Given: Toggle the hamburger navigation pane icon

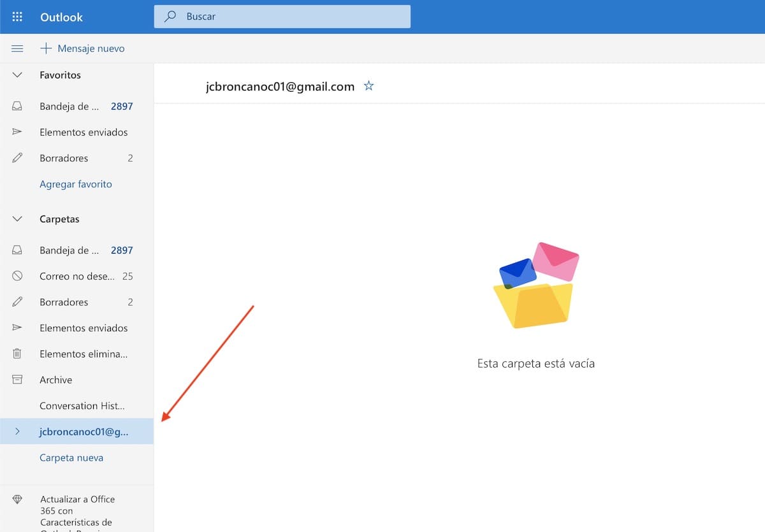Looking at the screenshot, I should click(x=17, y=48).
